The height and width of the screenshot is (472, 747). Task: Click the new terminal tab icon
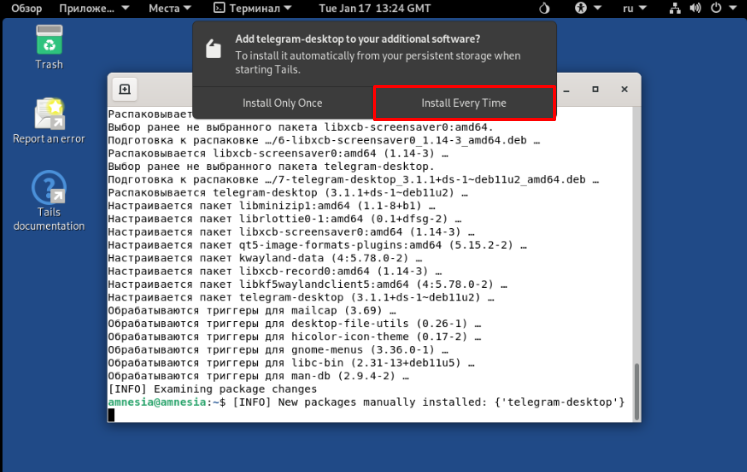point(125,89)
